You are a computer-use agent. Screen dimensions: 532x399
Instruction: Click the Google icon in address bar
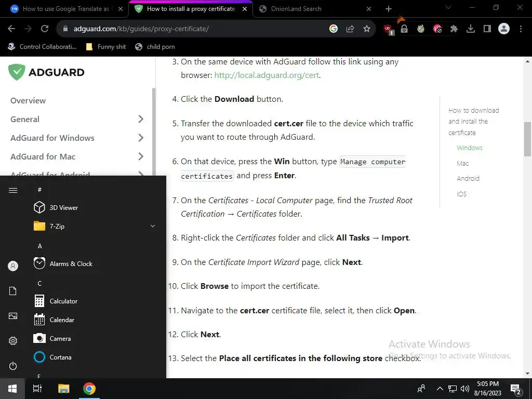(334, 29)
